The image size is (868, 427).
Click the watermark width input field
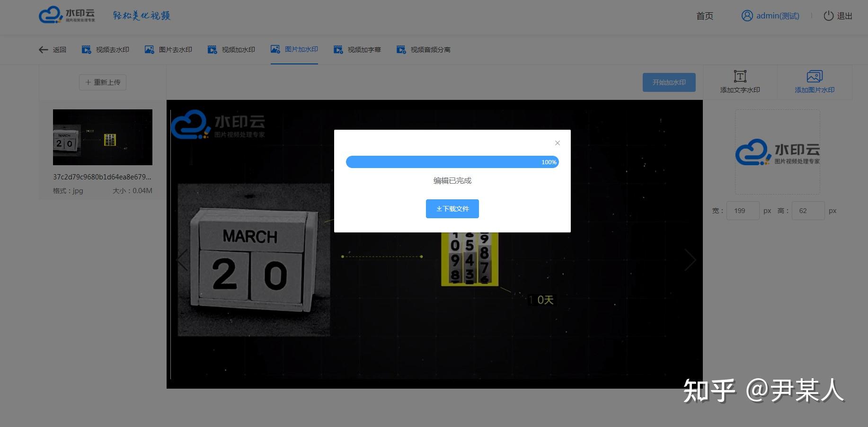(743, 211)
